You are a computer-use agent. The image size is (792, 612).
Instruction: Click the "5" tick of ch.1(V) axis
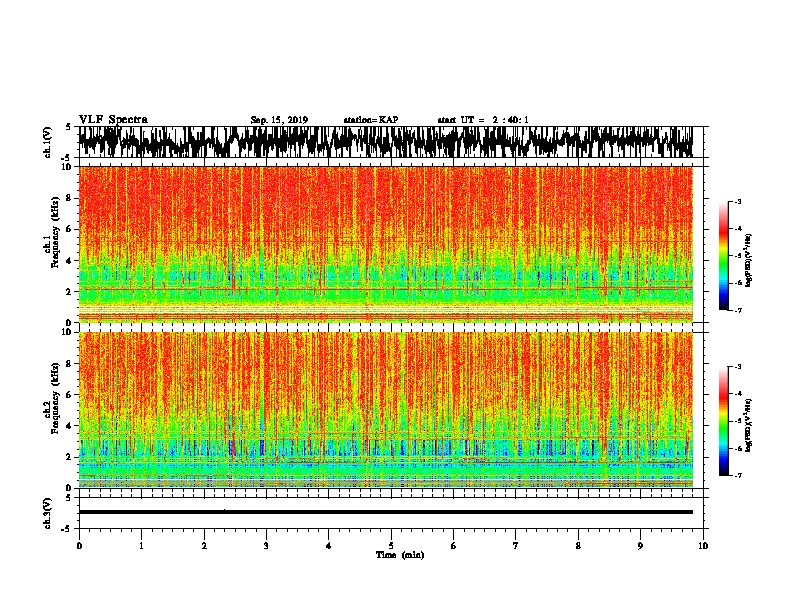(69, 127)
